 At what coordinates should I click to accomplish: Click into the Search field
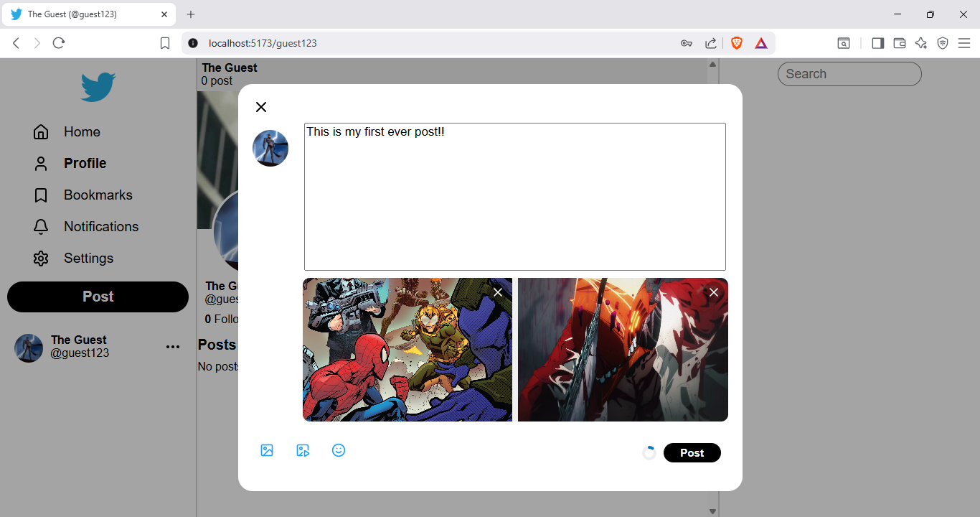(x=849, y=74)
